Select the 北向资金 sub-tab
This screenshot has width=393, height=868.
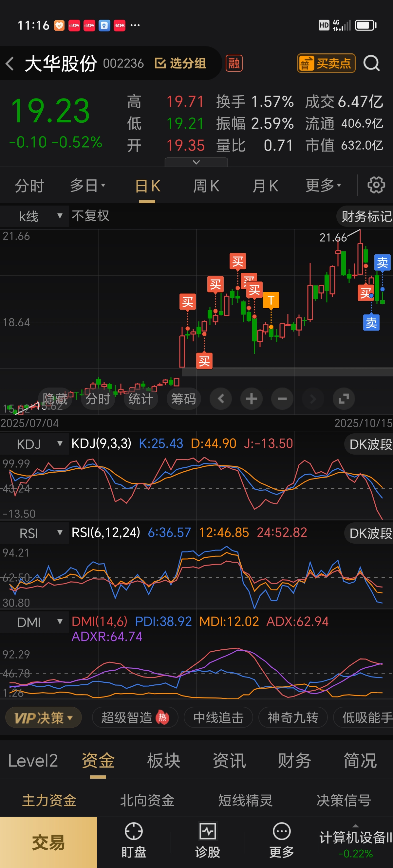[147, 800]
